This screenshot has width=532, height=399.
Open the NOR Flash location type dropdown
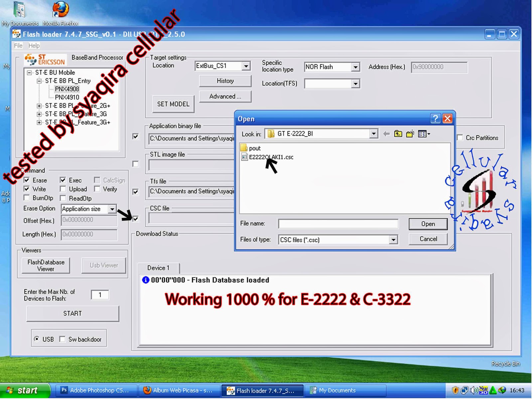coord(355,67)
